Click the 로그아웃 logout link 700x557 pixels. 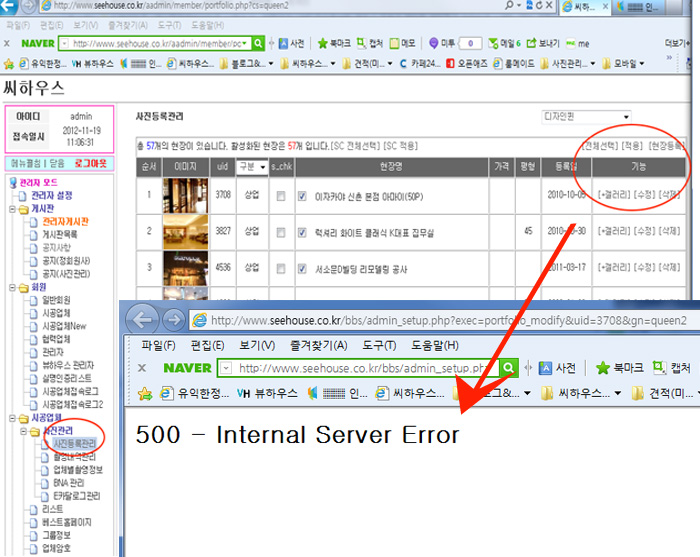(91, 162)
